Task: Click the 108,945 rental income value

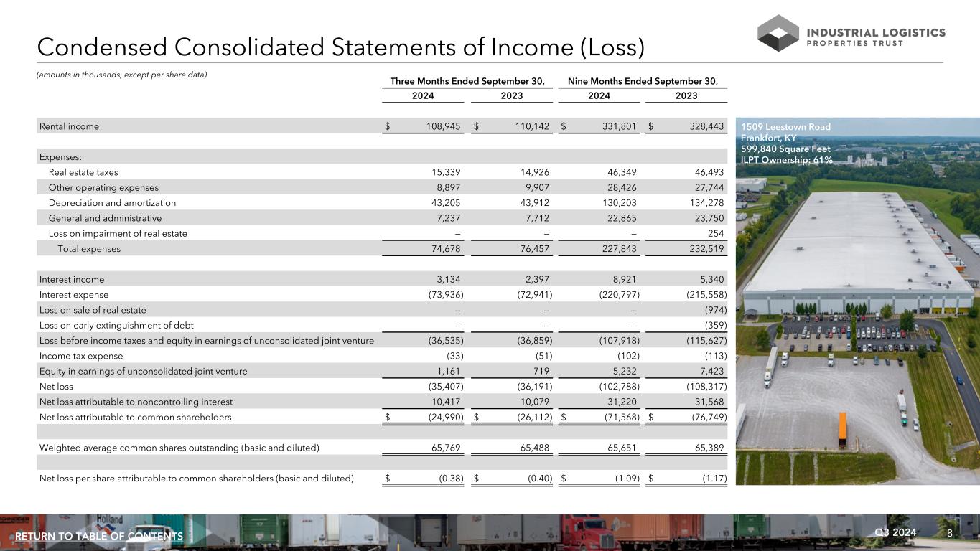Action: [x=439, y=126]
